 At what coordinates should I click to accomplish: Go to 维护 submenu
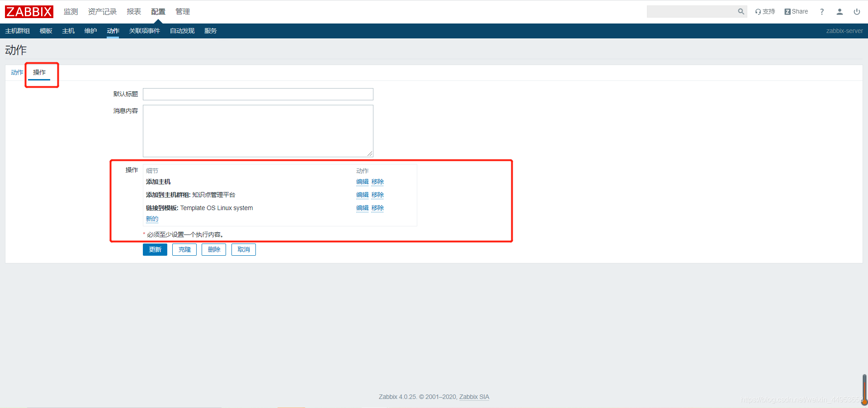pyautogui.click(x=90, y=31)
